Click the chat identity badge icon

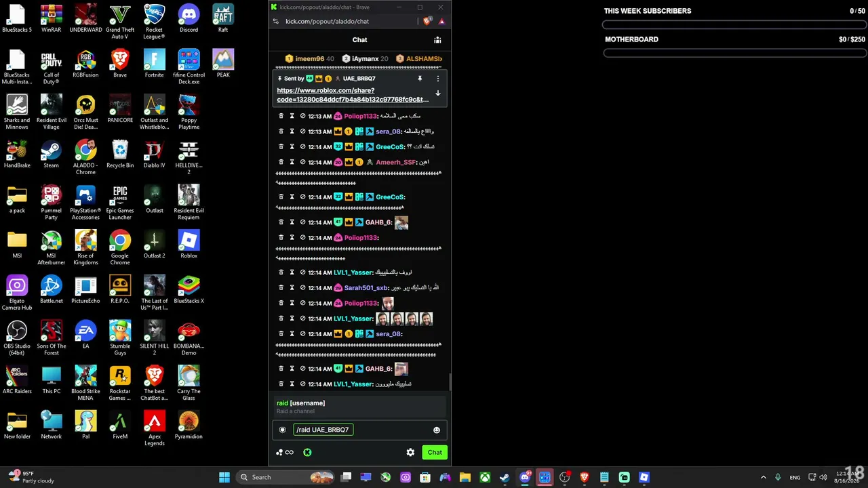click(x=283, y=430)
